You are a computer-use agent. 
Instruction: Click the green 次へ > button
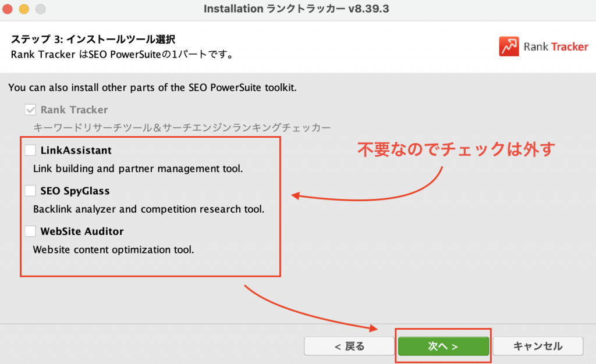[443, 346]
